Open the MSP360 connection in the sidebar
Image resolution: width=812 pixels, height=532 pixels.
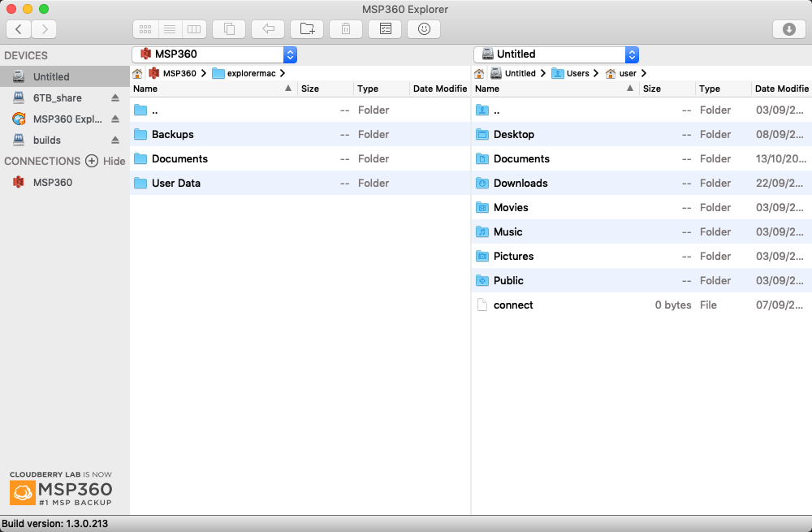[65, 182]
